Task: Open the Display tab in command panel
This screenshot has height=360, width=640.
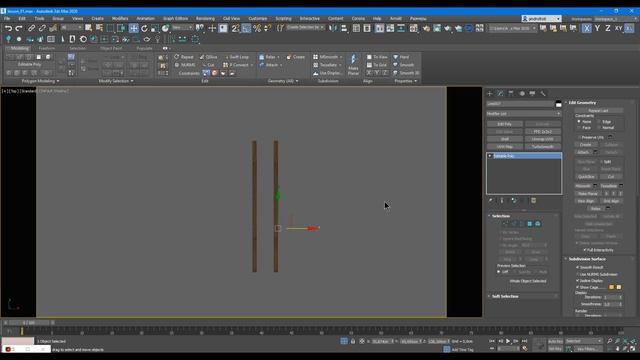Action: pos(532,93)
